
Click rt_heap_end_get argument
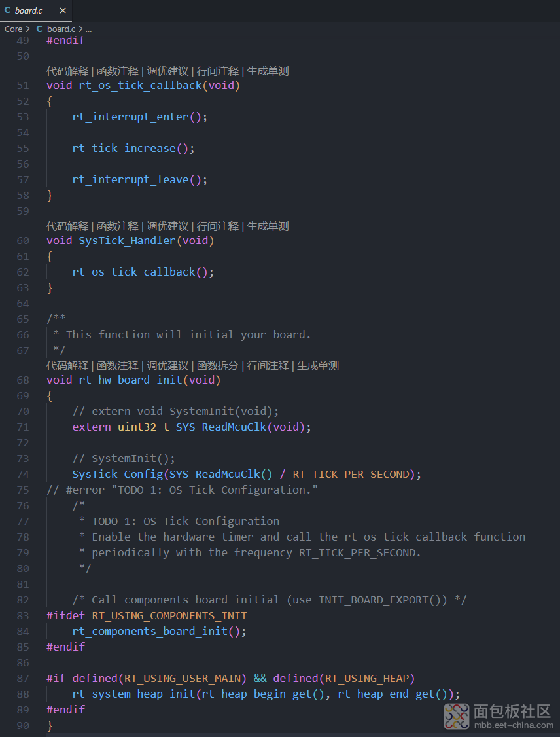(x=386, y=694)
